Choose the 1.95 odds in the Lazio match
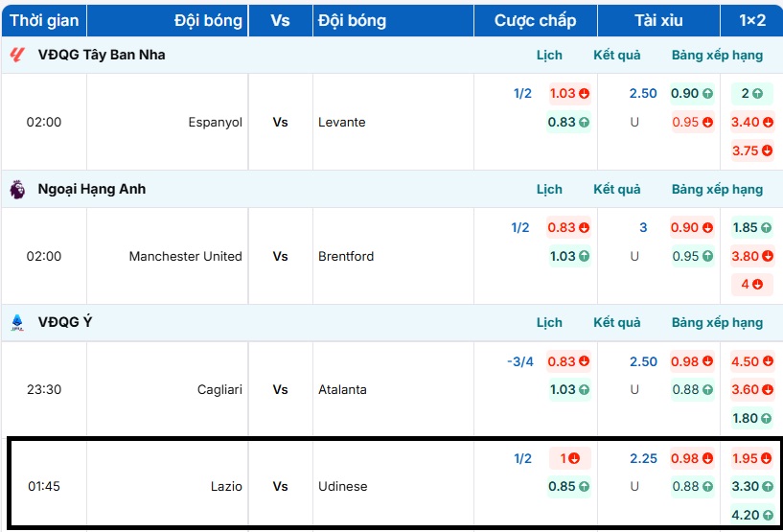 745,458
